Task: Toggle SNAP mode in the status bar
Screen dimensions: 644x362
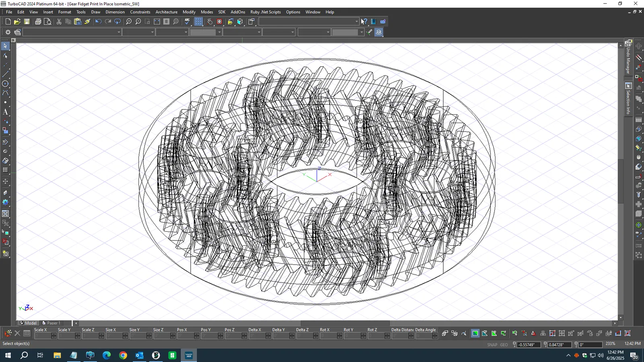Action: (492, 345)
